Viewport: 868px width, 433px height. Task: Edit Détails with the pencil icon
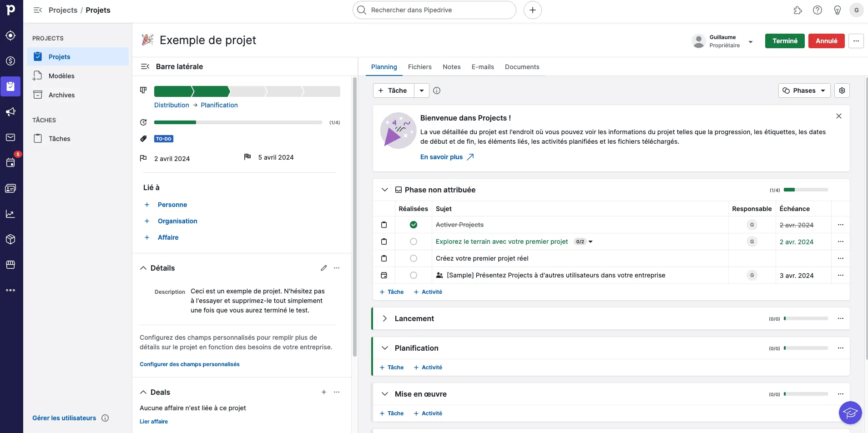(324, 268)
